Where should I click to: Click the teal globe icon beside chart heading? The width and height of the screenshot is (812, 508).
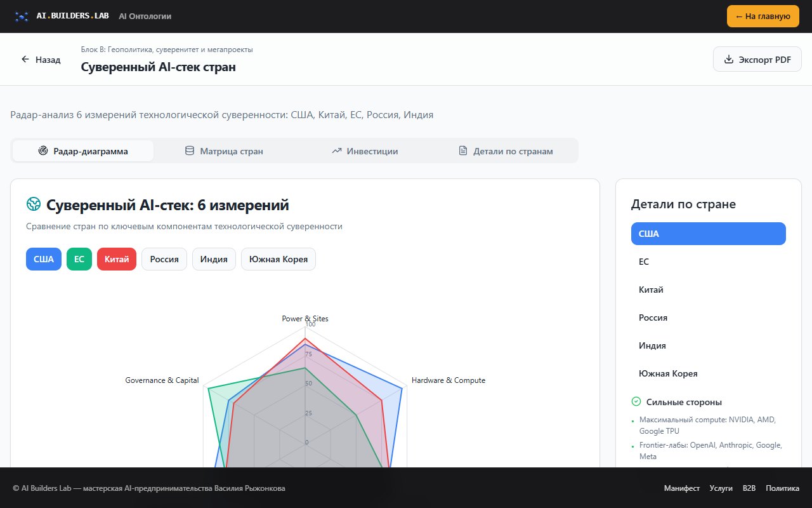pos(34,204)
